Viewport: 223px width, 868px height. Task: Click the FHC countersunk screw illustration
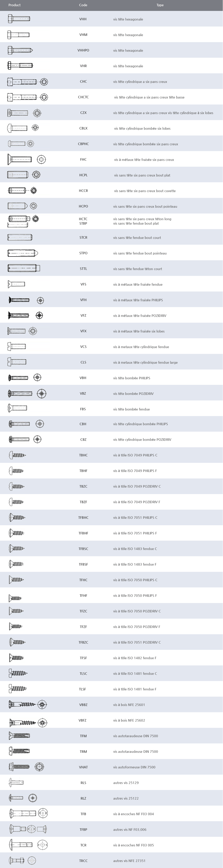[x=26, y=159]
